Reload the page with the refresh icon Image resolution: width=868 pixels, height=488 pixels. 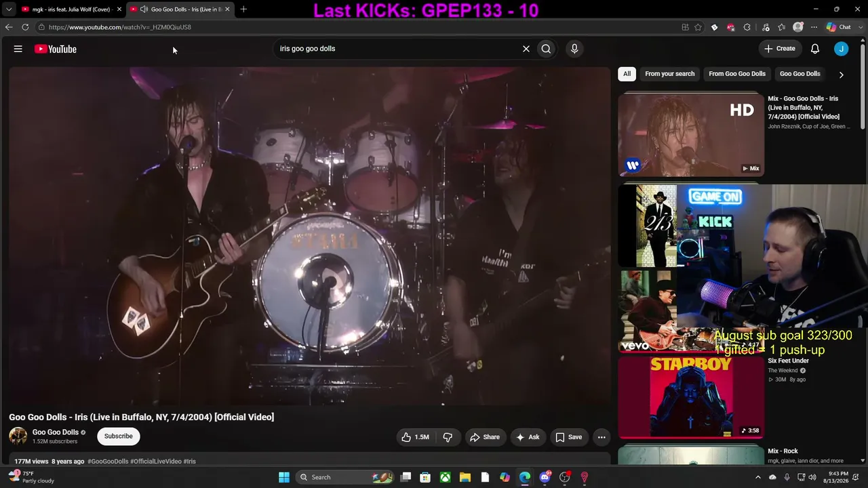pos(25,27)
